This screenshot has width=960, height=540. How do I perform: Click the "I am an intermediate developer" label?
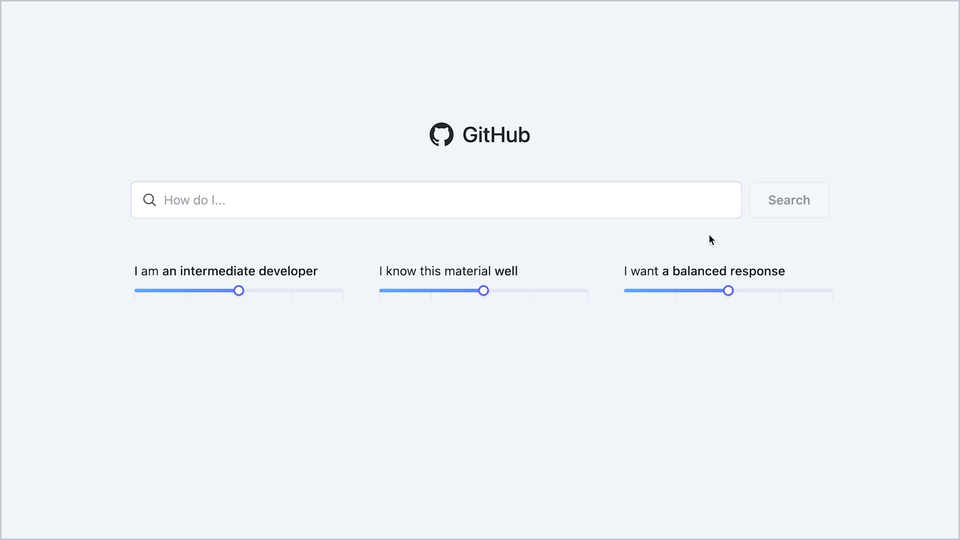pyautogui.click(x=226, y=271)
